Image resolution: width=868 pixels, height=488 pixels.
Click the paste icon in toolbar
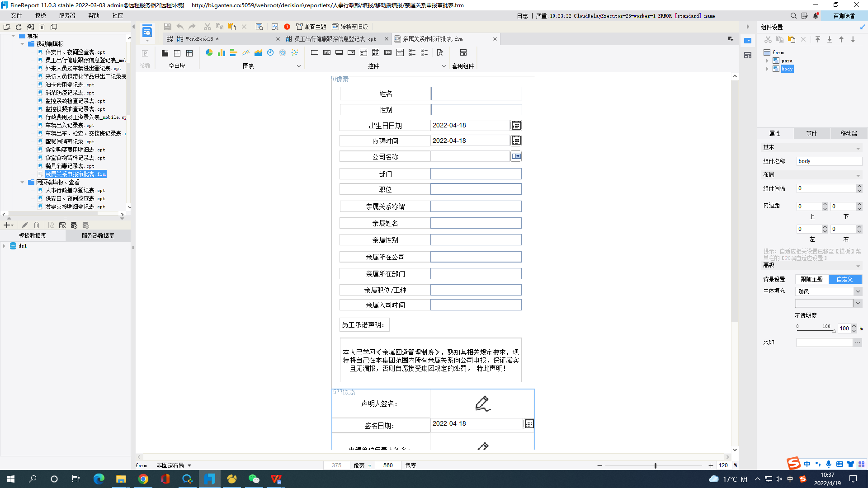(232, 27)
